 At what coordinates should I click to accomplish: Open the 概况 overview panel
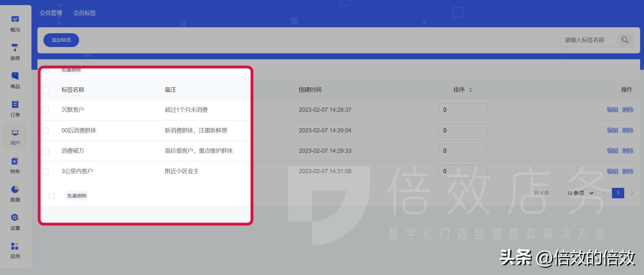pyautogui.click(x=15, y=24)
